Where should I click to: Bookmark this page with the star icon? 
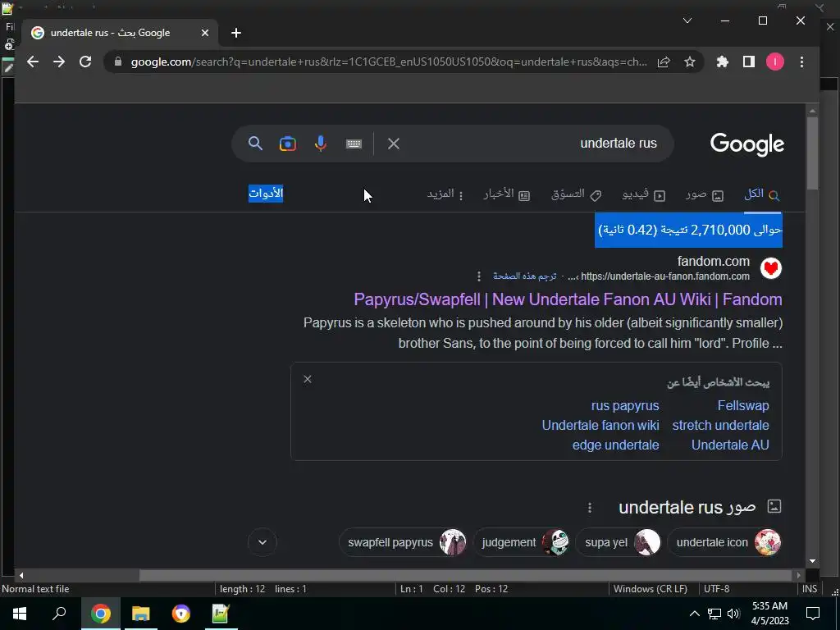click(690, 62)
